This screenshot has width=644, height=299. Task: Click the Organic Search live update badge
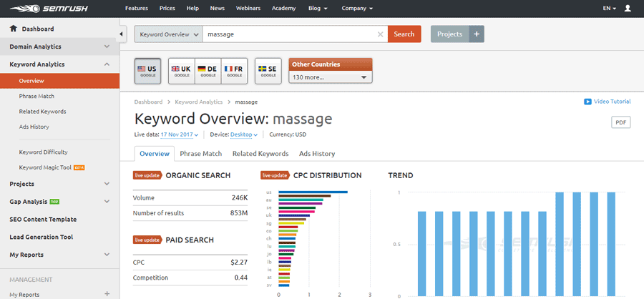coord(147,175)
